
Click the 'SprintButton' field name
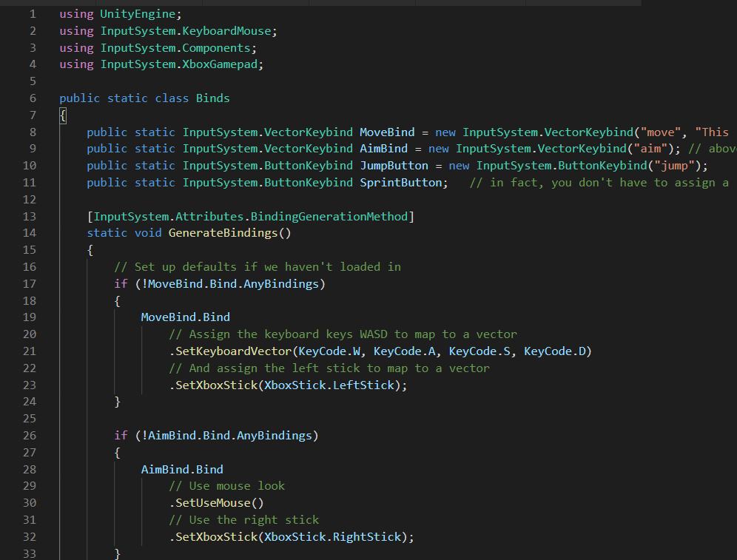(401, 183)
